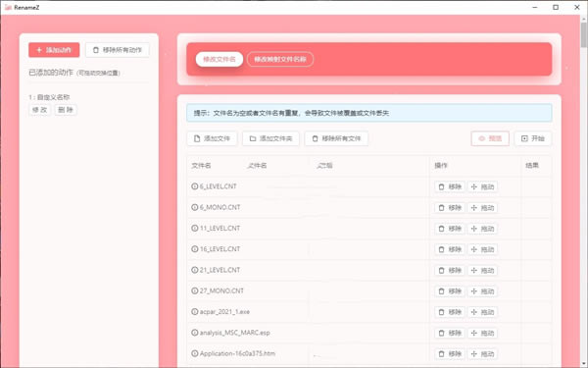
Task: Switch to 修改映射文件名称 tab
Action: [280, 59]
